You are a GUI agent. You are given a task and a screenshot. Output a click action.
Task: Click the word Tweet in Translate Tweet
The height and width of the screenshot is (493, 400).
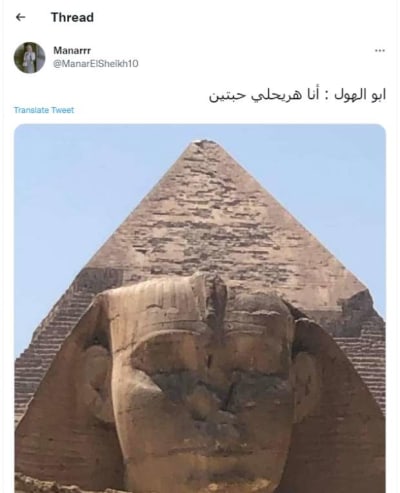(63, 110)
